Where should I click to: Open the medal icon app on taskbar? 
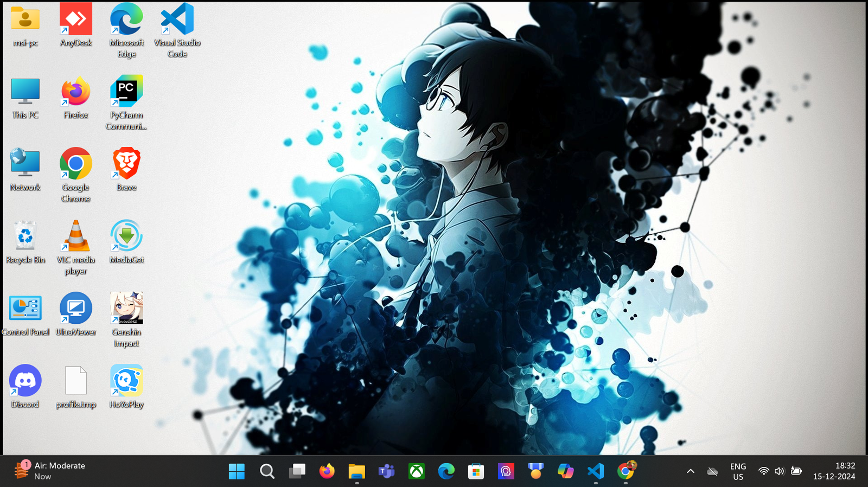[535, 471]
